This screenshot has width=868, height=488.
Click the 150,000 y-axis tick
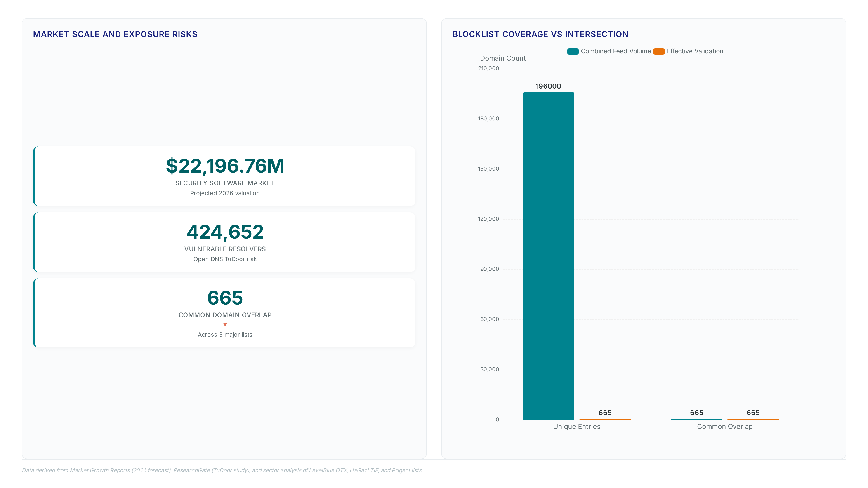pyautogui.click(x=488, y=169)
